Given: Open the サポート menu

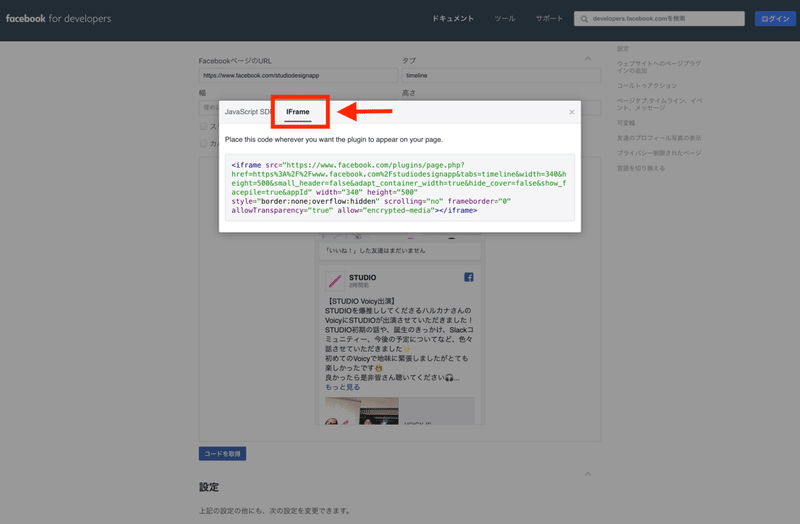Looking at the screenshot, I should (x=549, y=18).
